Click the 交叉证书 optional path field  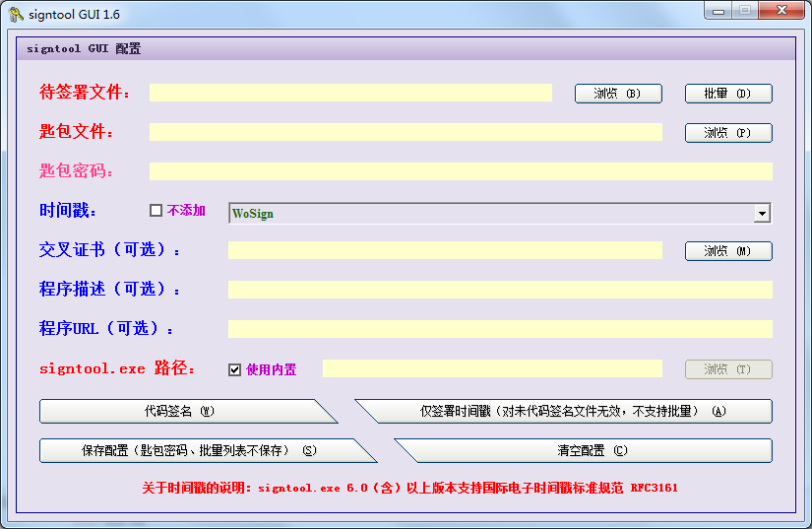445,250
